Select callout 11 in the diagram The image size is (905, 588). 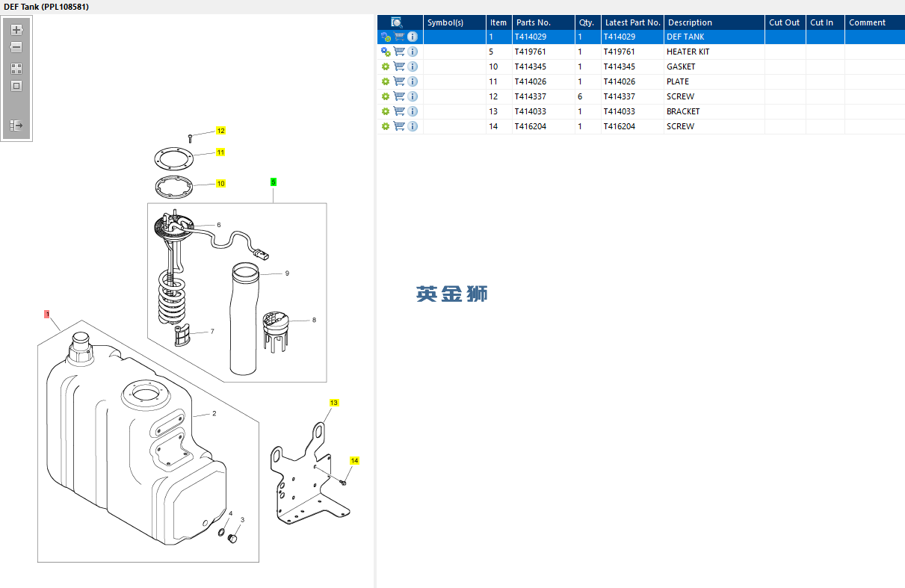click(x=220, y=152)
